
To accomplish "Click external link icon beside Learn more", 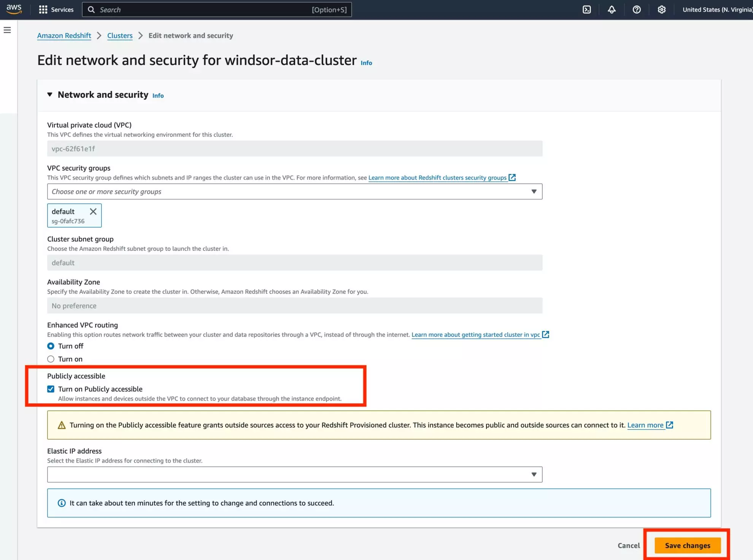I will (670, 425).
